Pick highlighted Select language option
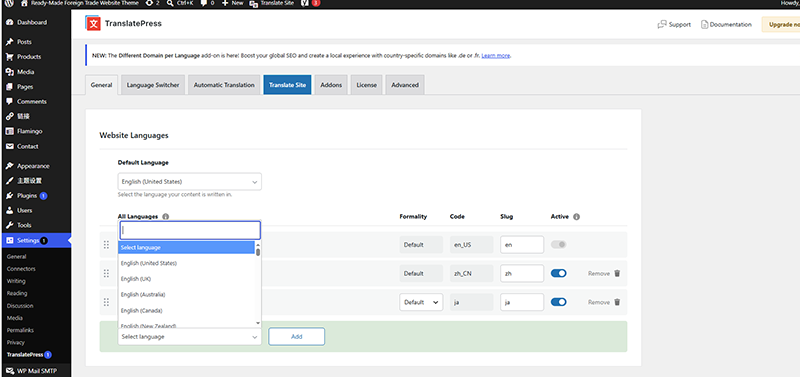This screenshot has width=800, height=377. click(x=186, y=247)
